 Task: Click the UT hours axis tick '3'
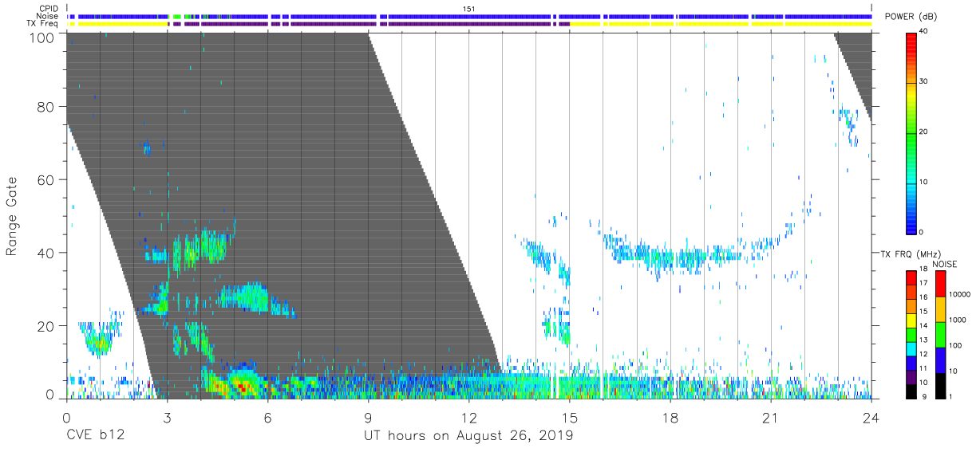[168, 418]
